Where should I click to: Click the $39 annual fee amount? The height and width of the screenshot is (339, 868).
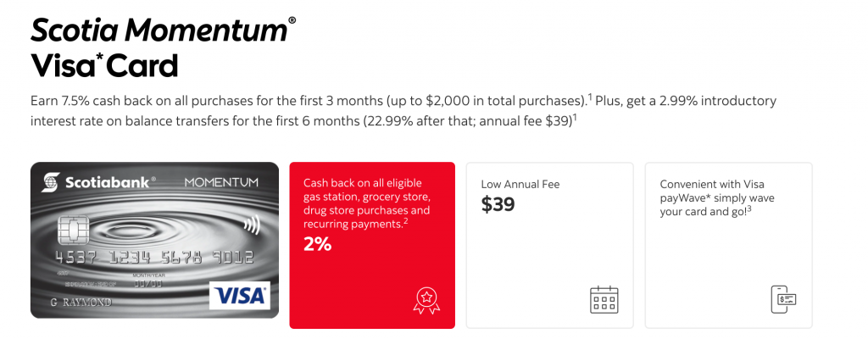(498, 204)
